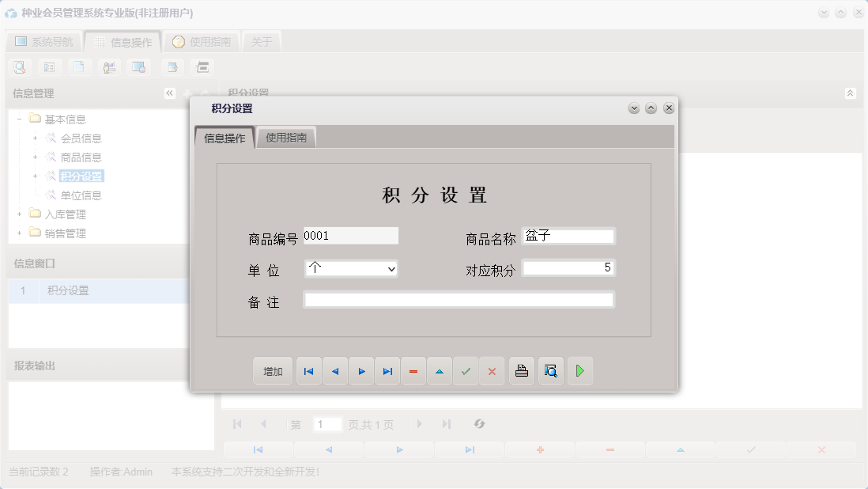The width and height of the screenshot is (868, 489).
Task: Switch to the 系统导航 tab
Action: pos(44,41)
